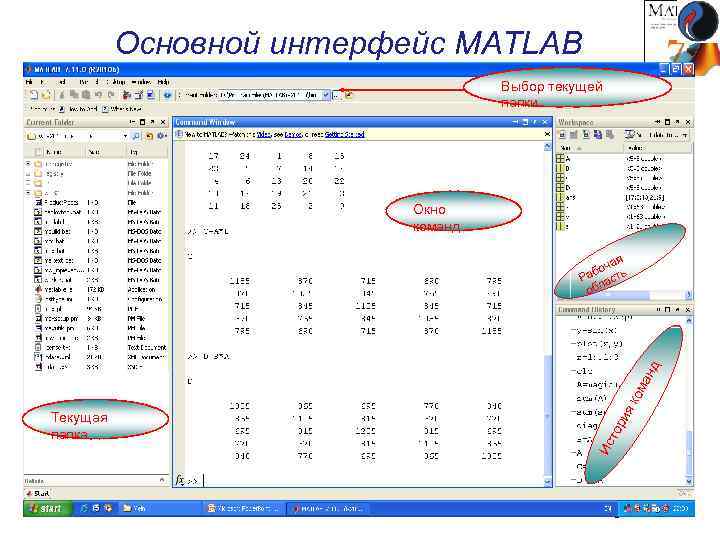The height and width of the screenshot is (540, 720).
Task: Click the How to Add shortcut
Action: tap(79, 109)
